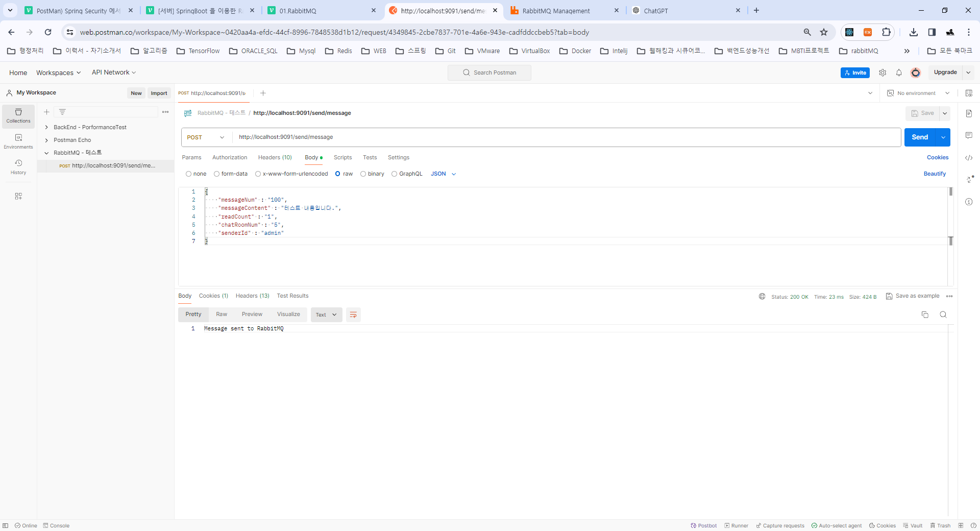Open code snippet icon in right sidebar

[969, 158]
